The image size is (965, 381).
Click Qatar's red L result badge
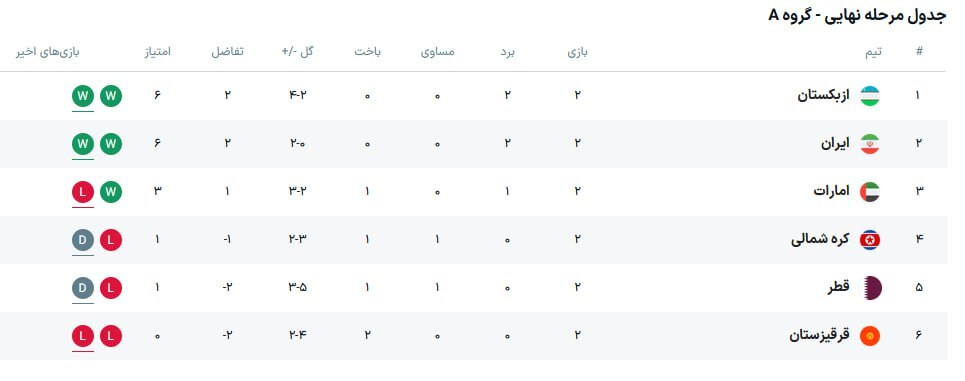point(111,288)
